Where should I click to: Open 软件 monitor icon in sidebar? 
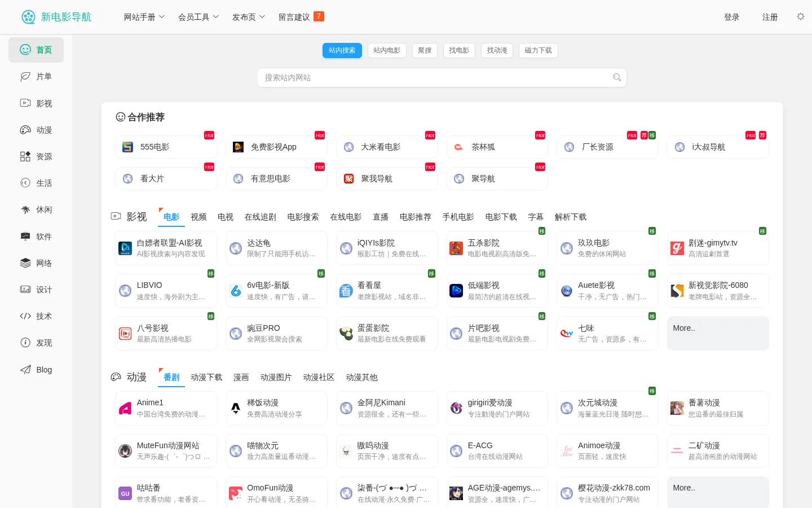click(25, 237)
